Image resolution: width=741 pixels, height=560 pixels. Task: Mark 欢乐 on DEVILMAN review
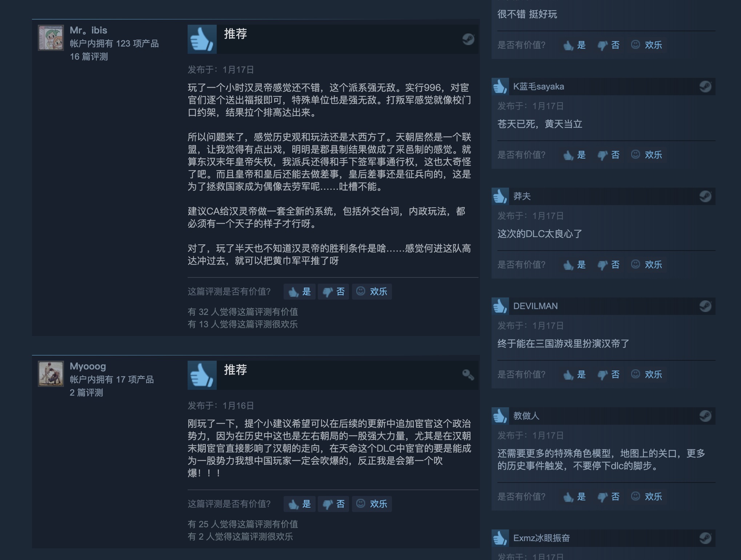(646, 375)
